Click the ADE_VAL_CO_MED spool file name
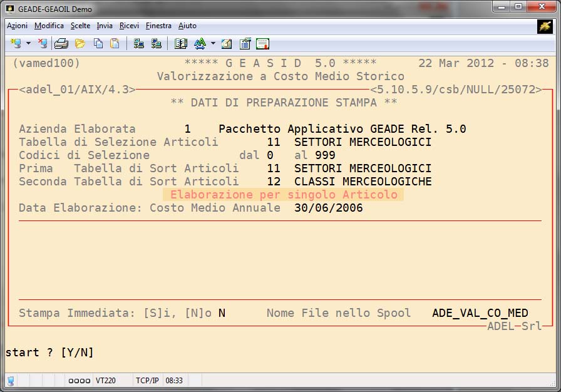 (480, 313)
